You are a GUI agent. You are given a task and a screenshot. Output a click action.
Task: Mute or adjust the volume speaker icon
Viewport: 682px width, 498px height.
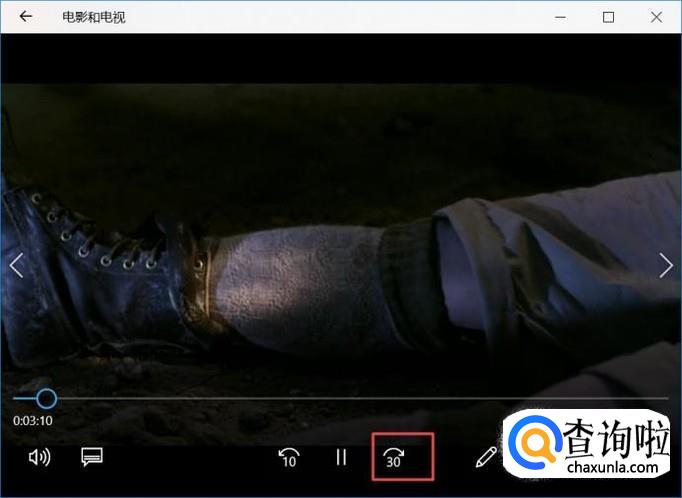point(39,457)
